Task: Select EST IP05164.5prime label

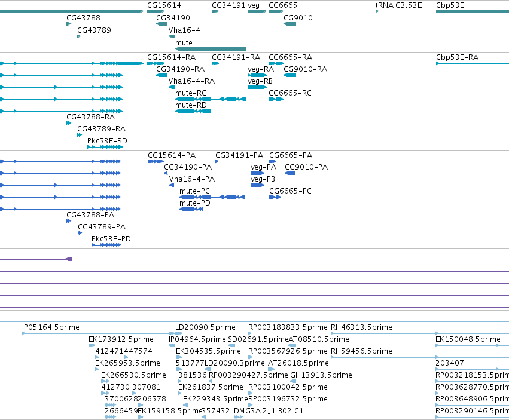Action: coord(51,327)
